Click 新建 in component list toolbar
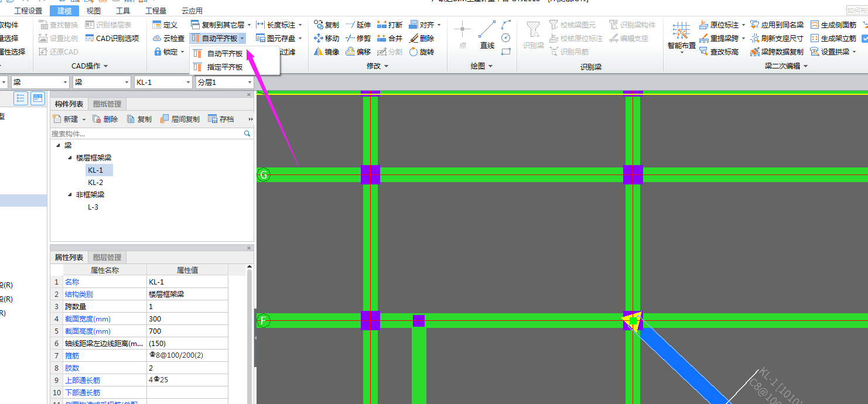 click(66, 119)
